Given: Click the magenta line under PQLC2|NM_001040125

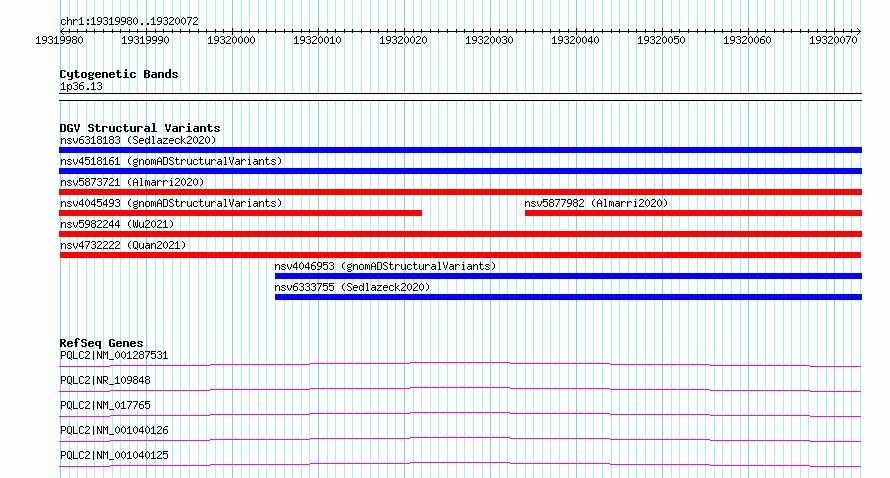Looking at the screenshot, I should [460, 464].
